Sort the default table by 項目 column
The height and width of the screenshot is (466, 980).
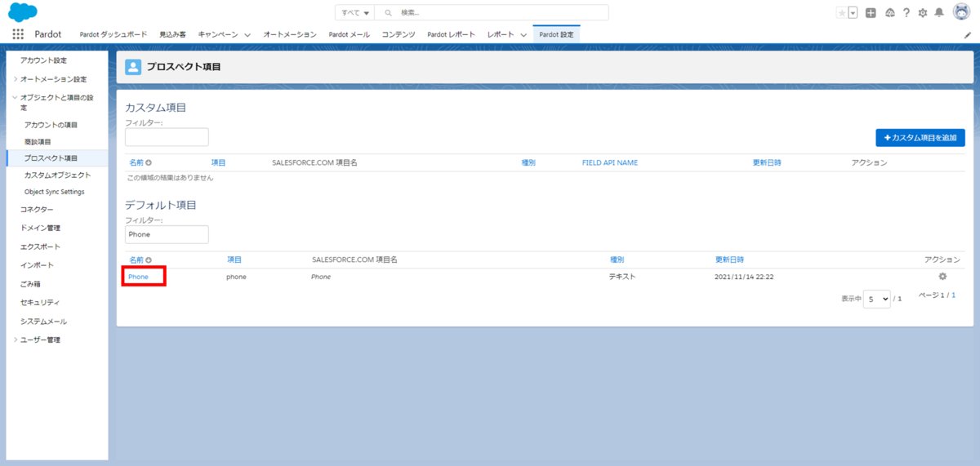pos(234,260)
